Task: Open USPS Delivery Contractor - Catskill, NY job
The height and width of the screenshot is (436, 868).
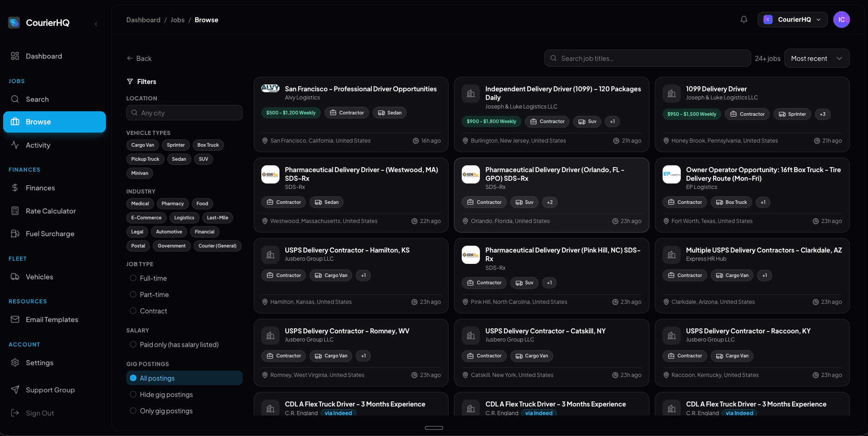Action: [x=551, y=353]
